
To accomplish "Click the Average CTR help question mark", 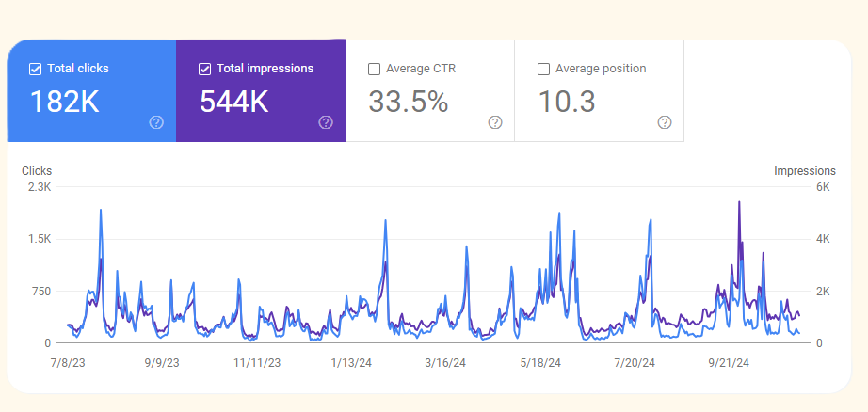I will click(x=495, y=122).
